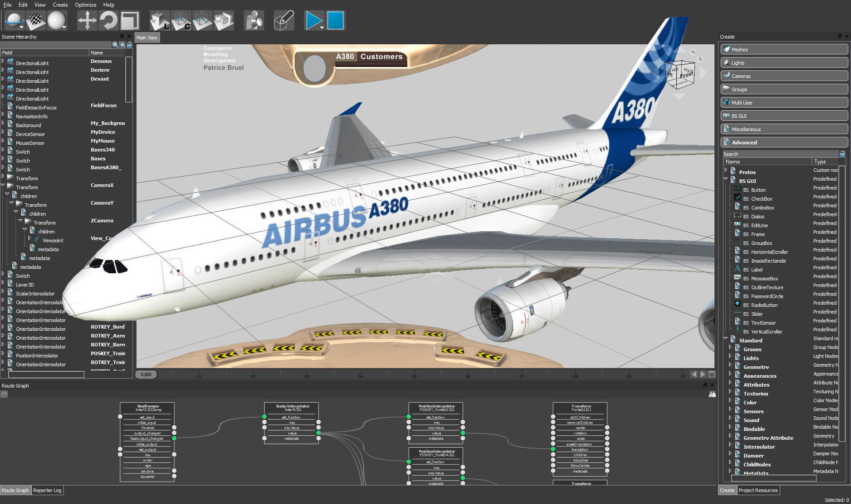
Task: Step timeline forward with right arrow
Action: (703, 374)
